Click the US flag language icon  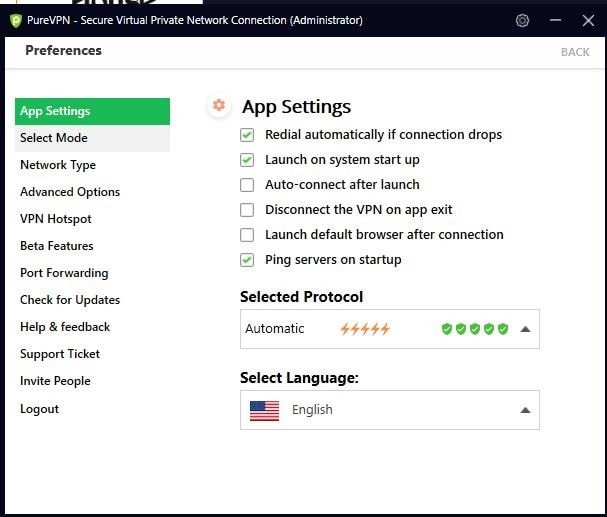point(264,410)
